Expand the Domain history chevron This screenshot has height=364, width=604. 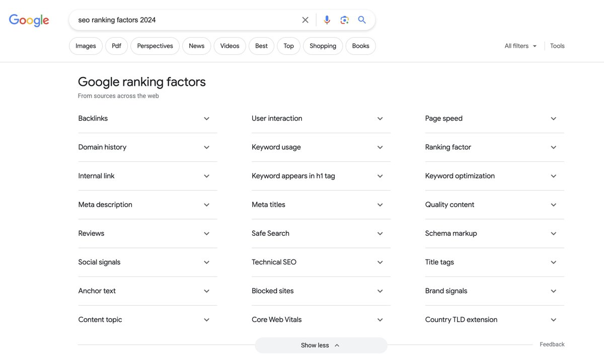(206, 147)
